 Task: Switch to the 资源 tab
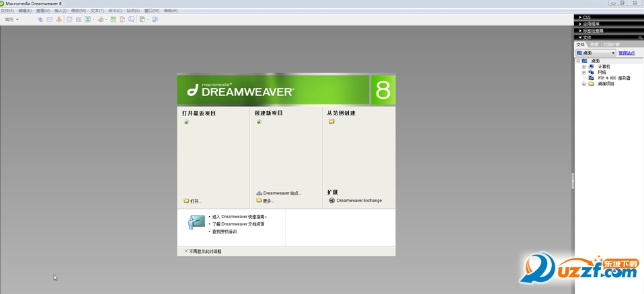tap(594, 44)
